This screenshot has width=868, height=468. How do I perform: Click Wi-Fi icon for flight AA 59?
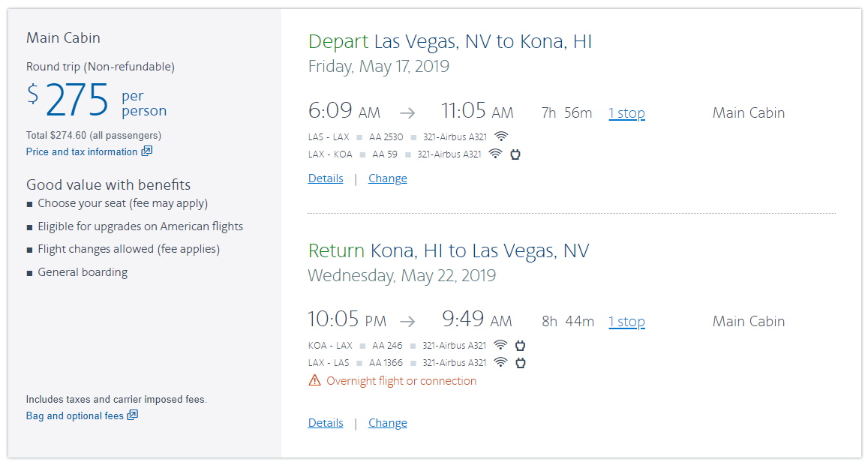495,154
